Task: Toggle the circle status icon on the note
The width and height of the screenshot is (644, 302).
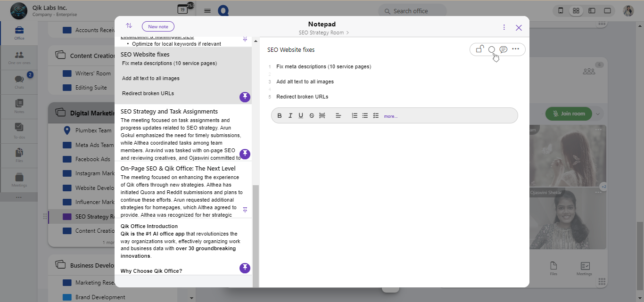Action: 491,49
